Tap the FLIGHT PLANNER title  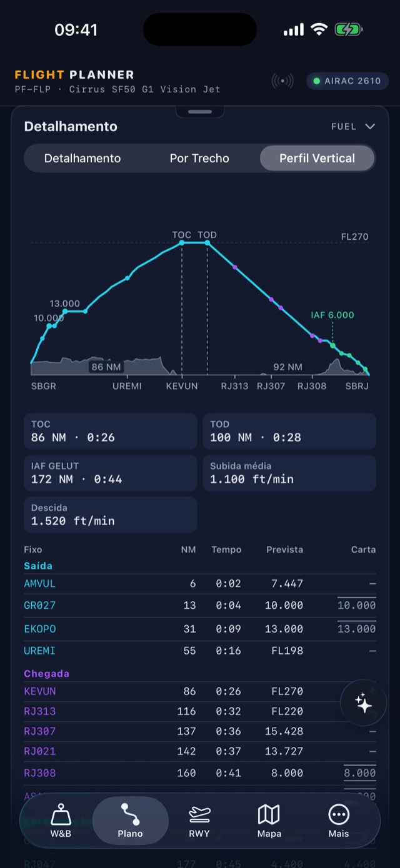coord(74,74)
